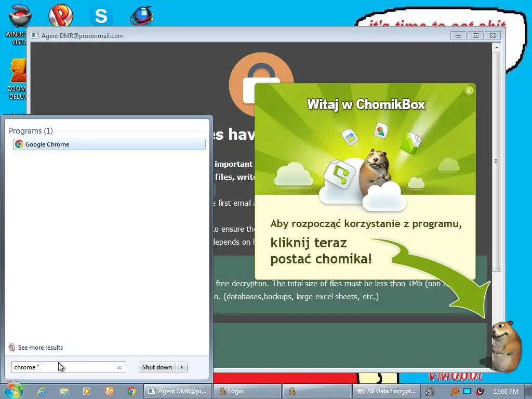This screenshot has height=399, width=532.
Task: Click the tray icon beside All Data Encrypt
Action: point(430,392)
